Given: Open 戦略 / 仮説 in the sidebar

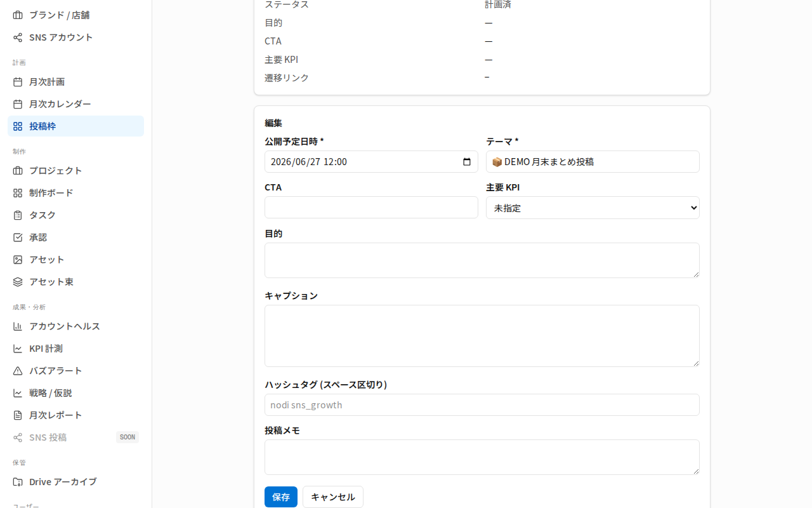Looking at the screenshot, I should 75,393.
